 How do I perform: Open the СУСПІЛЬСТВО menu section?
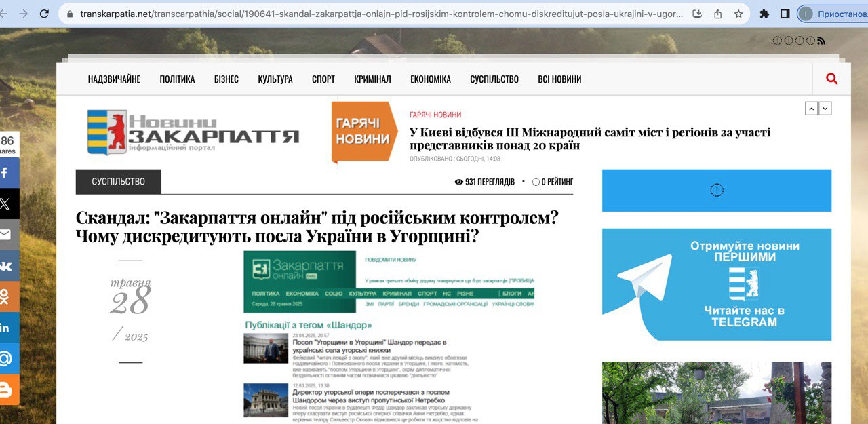(x=494, y=79)
